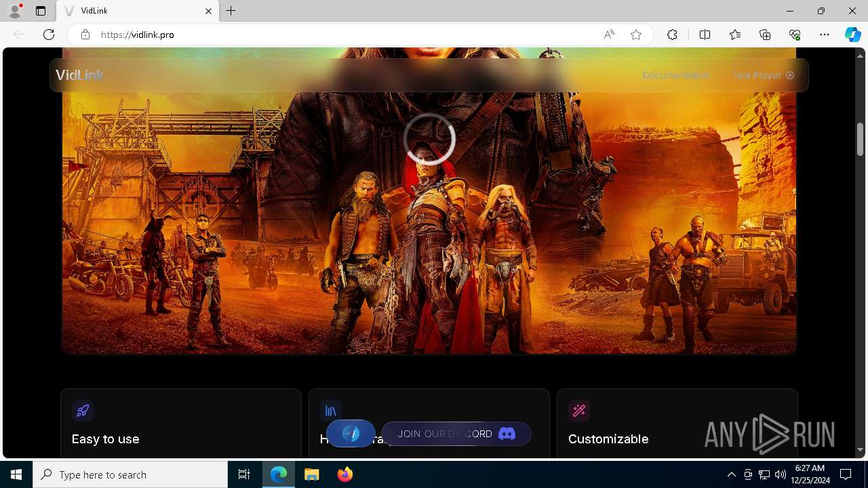Click the scrollbar down arrow
Viewport: 868px width, 488px height.
[x=860, y=449]
